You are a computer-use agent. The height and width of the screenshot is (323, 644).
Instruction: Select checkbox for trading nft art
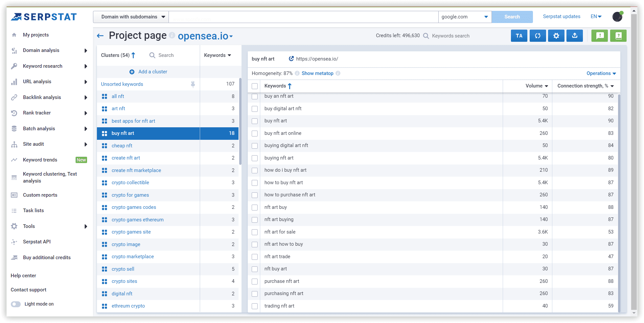255,306
